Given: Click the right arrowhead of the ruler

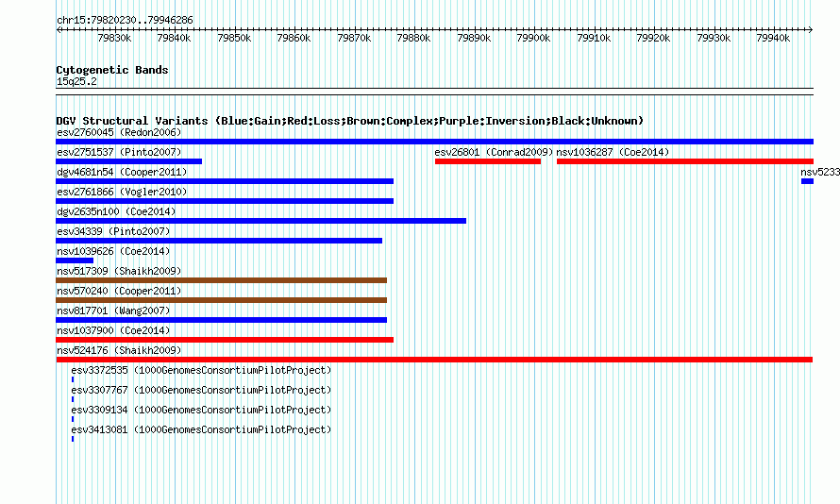Looking at the screenshot, I should pos(811,29).
